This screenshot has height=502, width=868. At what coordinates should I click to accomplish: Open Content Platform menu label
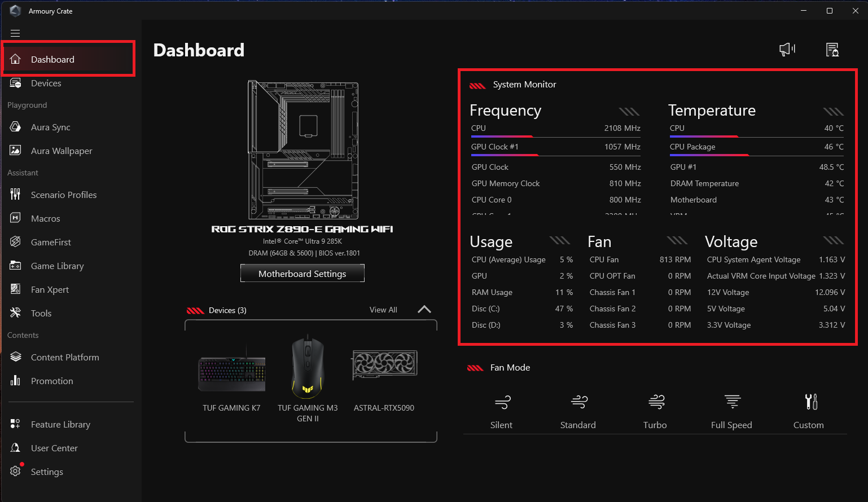(x=65, y=357)
